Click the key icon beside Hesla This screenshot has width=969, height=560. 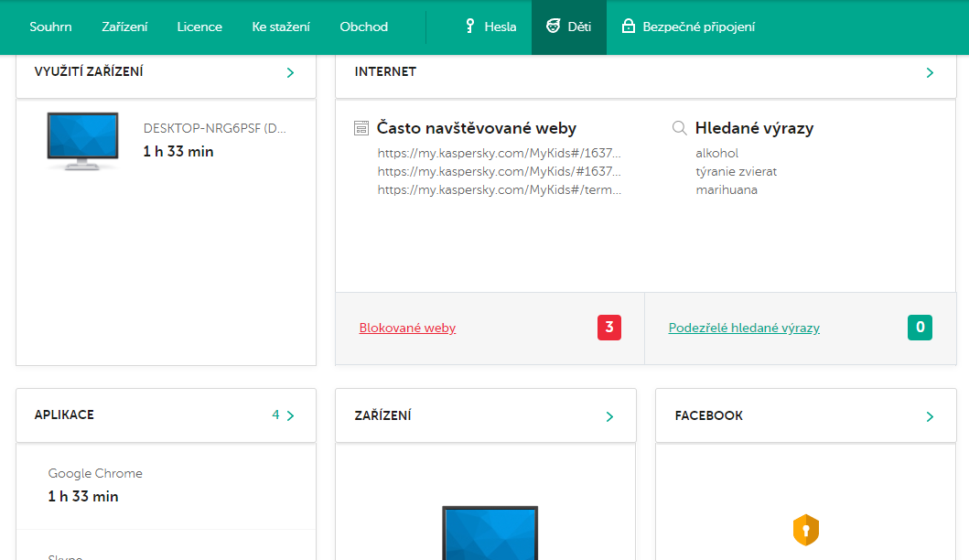click(470, 27)
